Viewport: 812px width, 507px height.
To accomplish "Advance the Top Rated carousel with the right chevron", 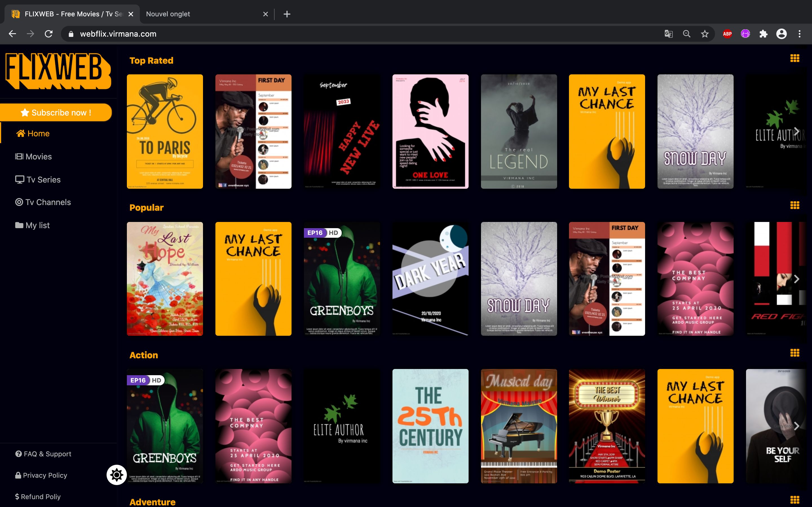I will pos(796,131).
